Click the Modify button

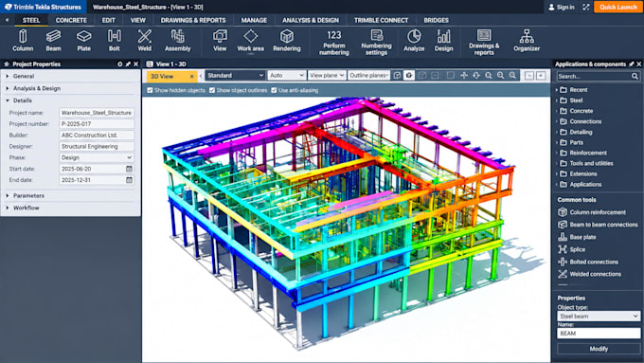click(x=599, y=349)
